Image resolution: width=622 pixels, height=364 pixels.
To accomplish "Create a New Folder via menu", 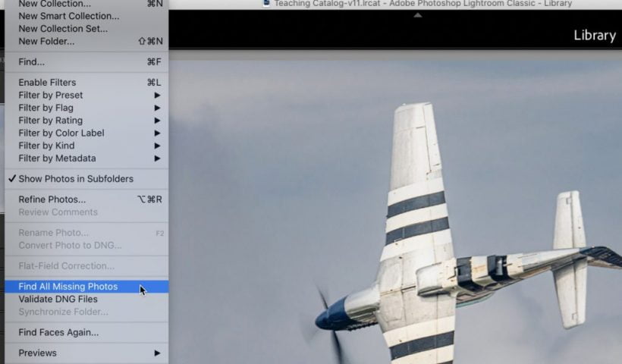I will 46,41.
